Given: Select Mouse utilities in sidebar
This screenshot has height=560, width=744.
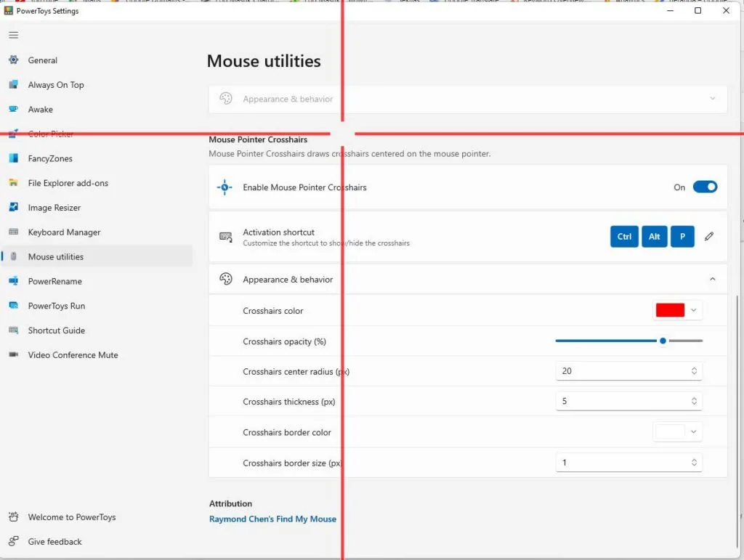Looking at the screenshot, I should pyautogui.click(x=97, y=256).
